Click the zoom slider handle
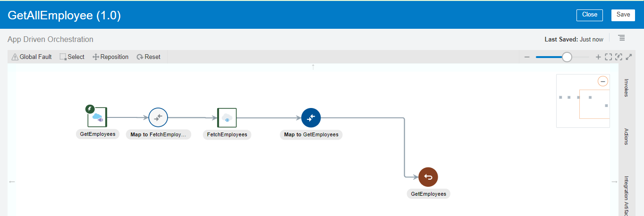This screenshot has width=644, height=216. (567, 57)
